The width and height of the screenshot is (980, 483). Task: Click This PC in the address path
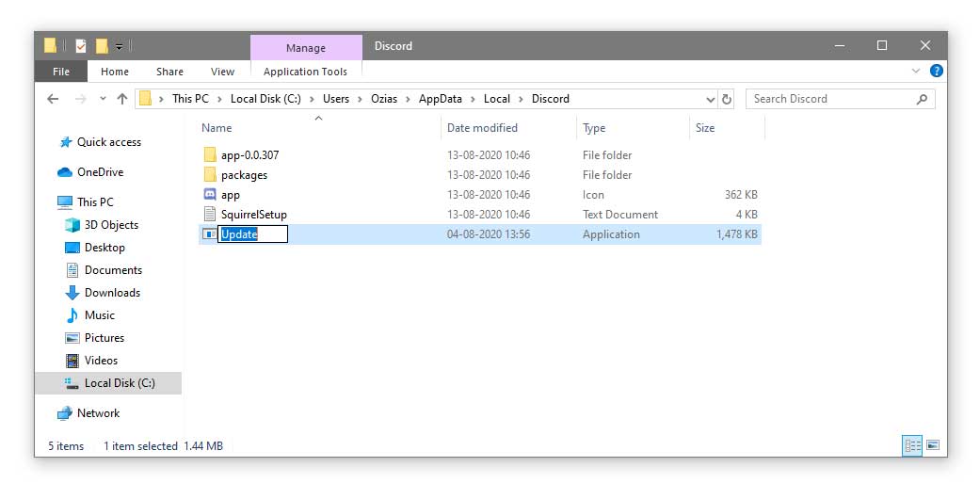pos(190,99)
